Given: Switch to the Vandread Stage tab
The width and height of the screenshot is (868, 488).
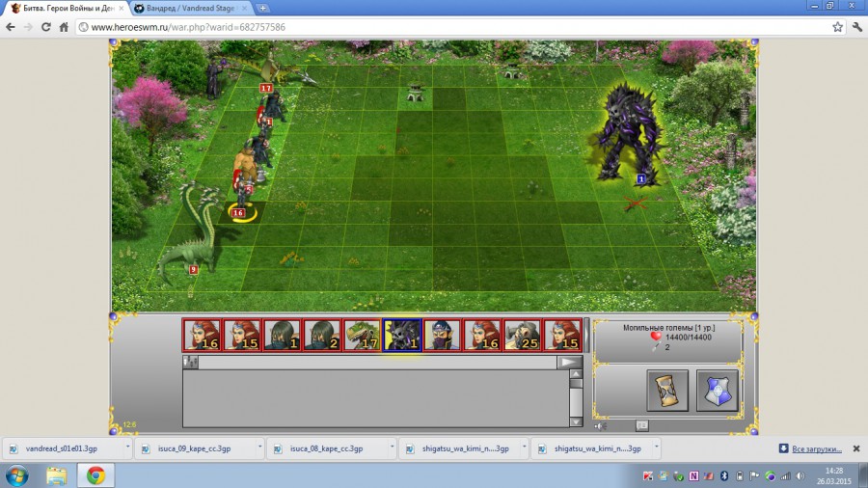Looking at the screenshot, I should (x=190, y=9).
